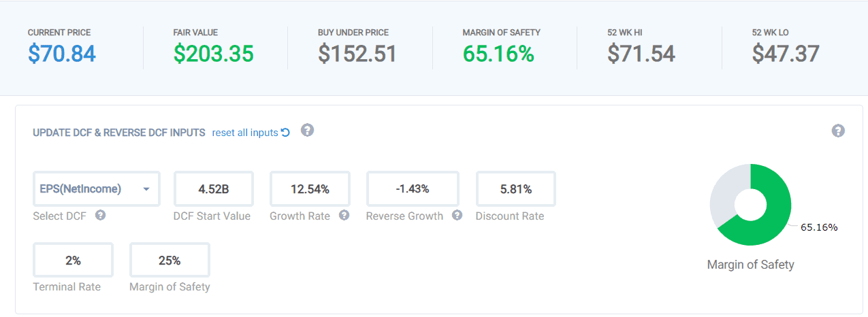This screenshot has width=868, height=317.
Task: Click the Buy Under Price value $152.51
Action: pyautogui.click(x=357, y=54)
